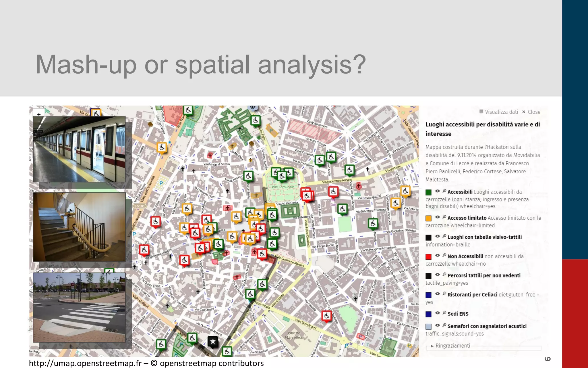The height and width of the screenshot is (368, 588).
Task: Hide the Accessibili layer with its eye icon
Action: (438, 191)
